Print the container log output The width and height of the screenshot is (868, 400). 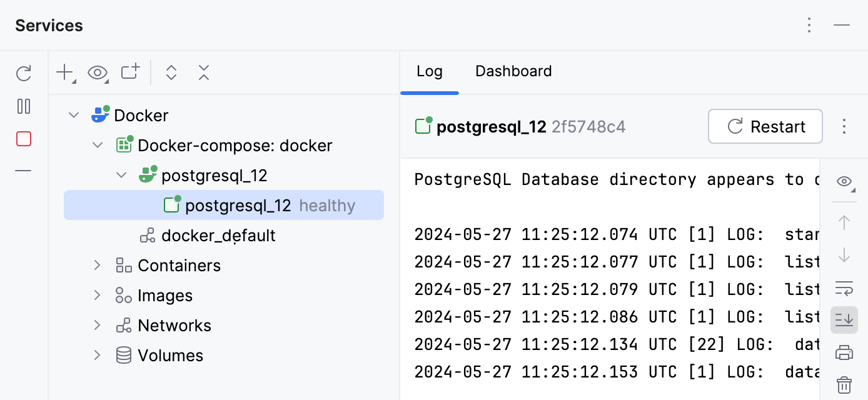pyautogui.click(x=844, y=352)
